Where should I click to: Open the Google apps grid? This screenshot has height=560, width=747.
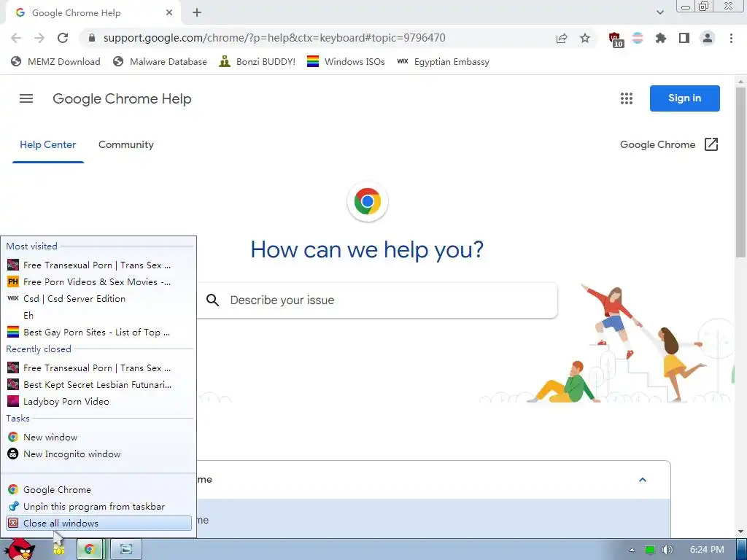[x=627, y=98]
